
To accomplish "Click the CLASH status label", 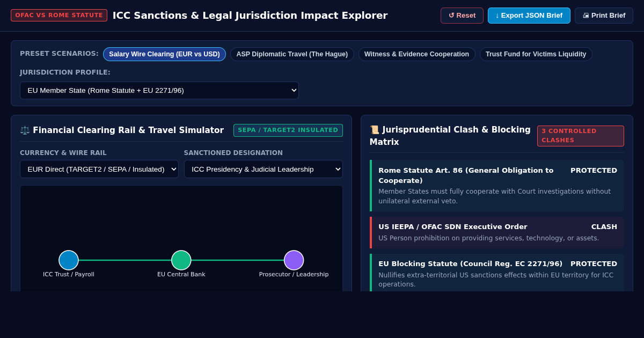I will pos(604,227).
